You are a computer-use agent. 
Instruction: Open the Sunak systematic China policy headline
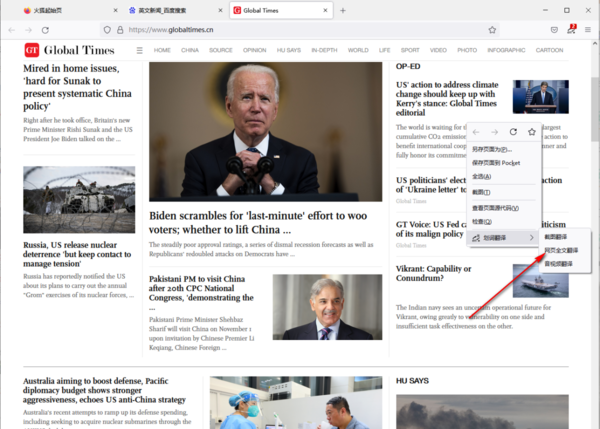click(x=77, y=87)
